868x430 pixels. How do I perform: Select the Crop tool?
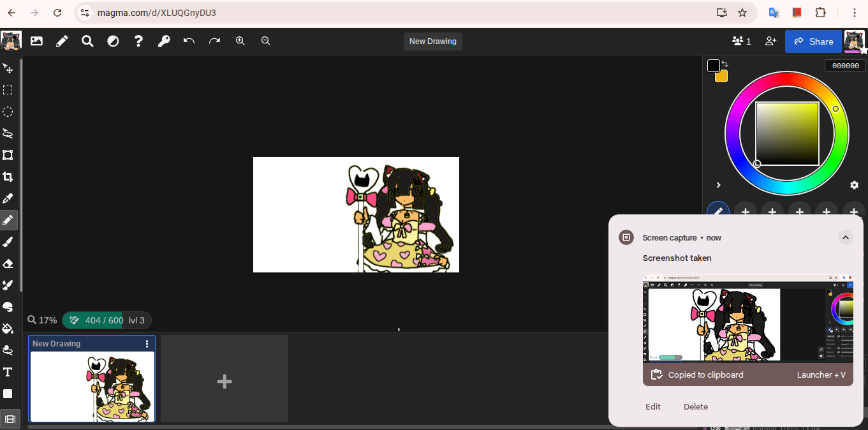click(x=8, y=177)
